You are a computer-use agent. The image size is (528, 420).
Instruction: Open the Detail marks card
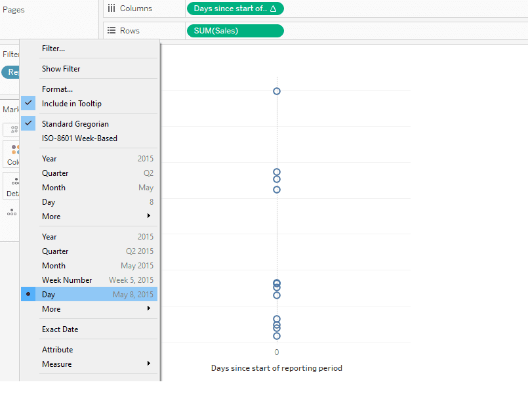(x=12, y=186)
